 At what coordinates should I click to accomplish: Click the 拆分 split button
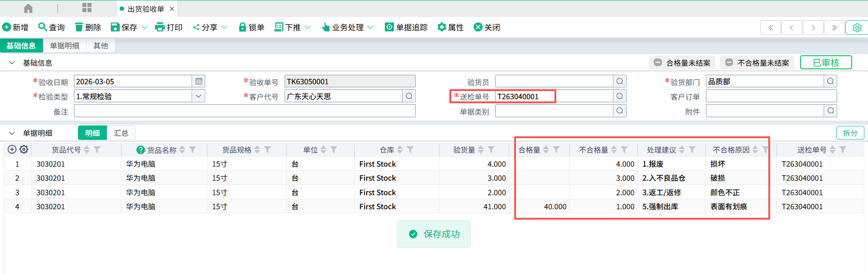point(850,133)
